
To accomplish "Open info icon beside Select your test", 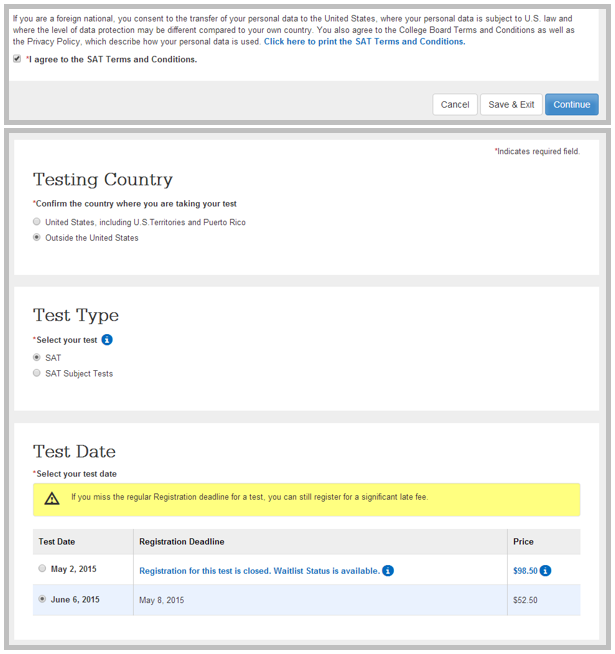I will 107,340.
